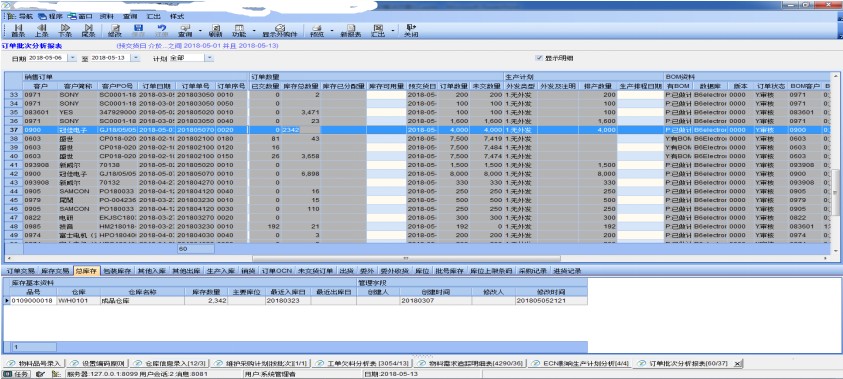This screenshot has width=843, height=379.
Task: Click the 下条 next record icon
Action: click(65, 30)
